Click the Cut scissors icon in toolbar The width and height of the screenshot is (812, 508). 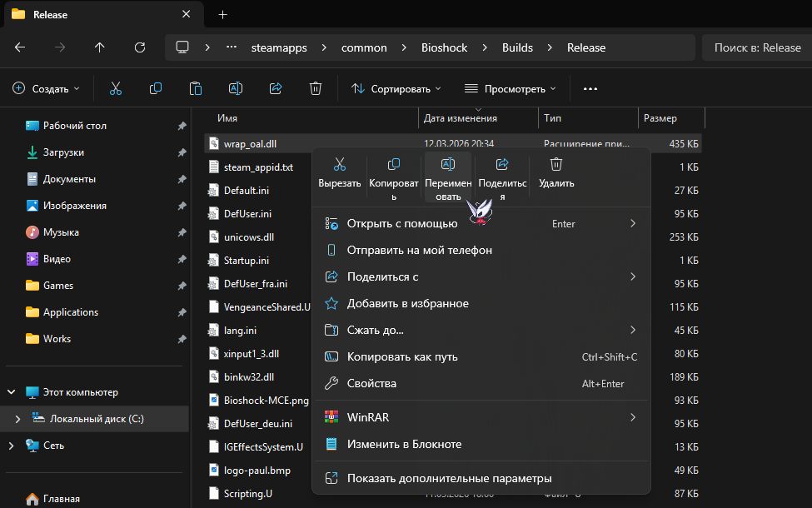[116, 88]
